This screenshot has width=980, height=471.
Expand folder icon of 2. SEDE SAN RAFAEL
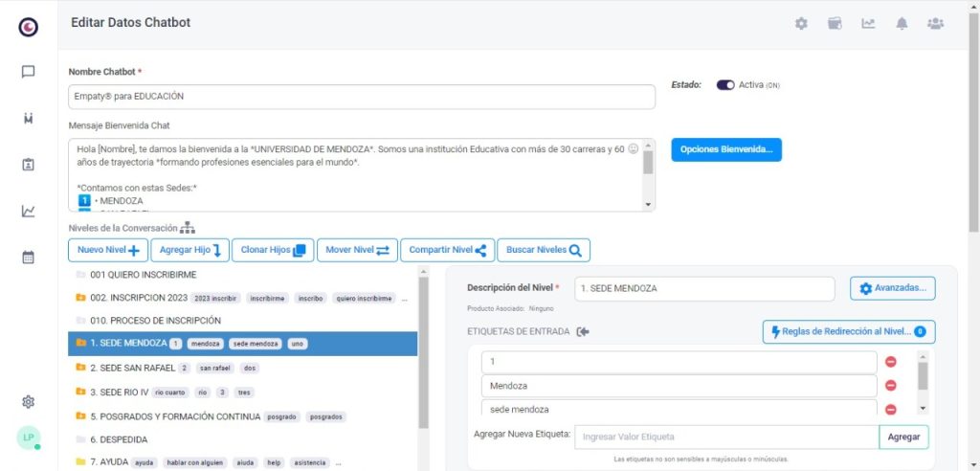coord(80,368)
